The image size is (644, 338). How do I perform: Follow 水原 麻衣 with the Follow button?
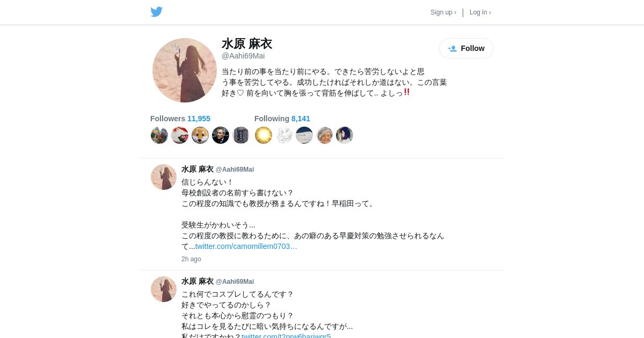pyautogui.click(x=466, y=48)
